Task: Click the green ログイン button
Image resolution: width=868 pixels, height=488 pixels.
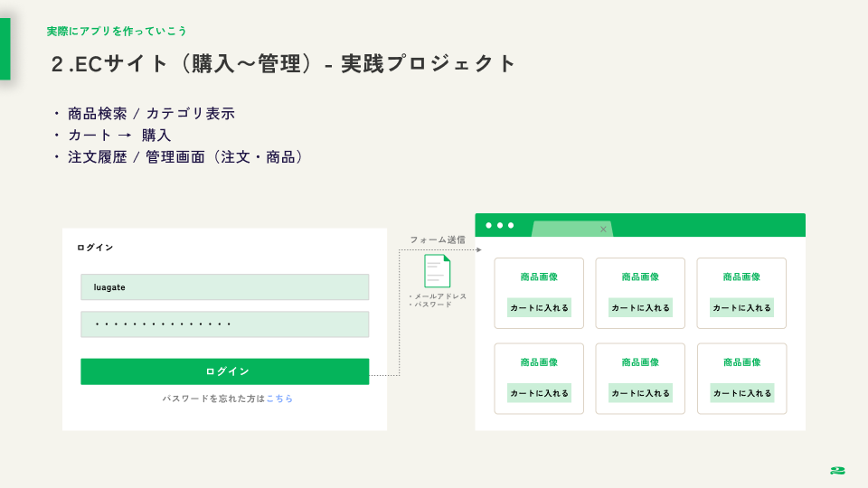Action: coord(225,371)
